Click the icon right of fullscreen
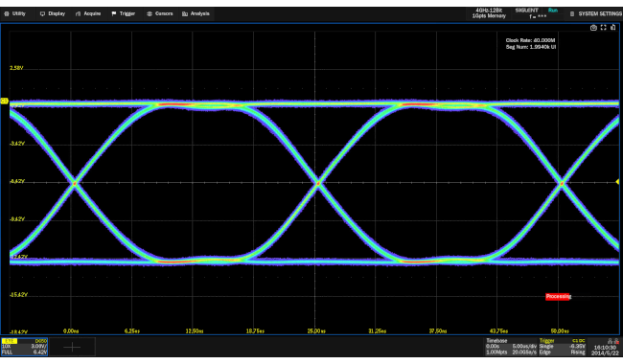The image size is (623, 364). [x=613, y=28]
